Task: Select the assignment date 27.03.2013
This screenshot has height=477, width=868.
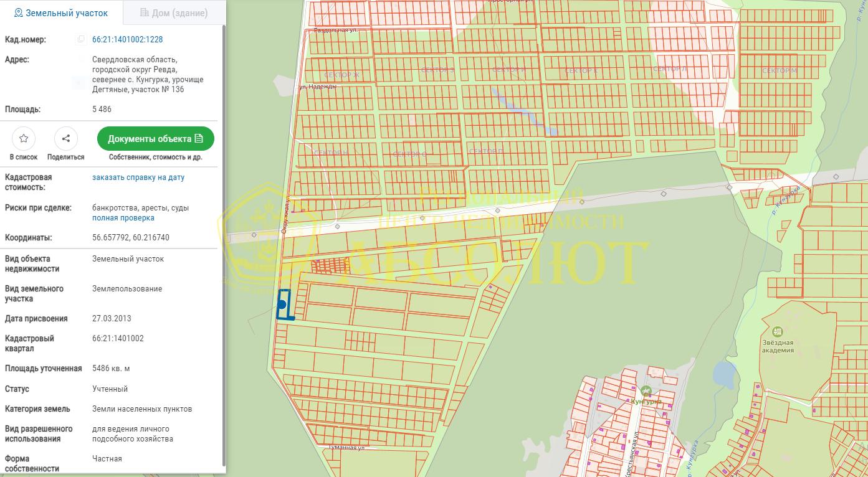Action: coord(112,319)
